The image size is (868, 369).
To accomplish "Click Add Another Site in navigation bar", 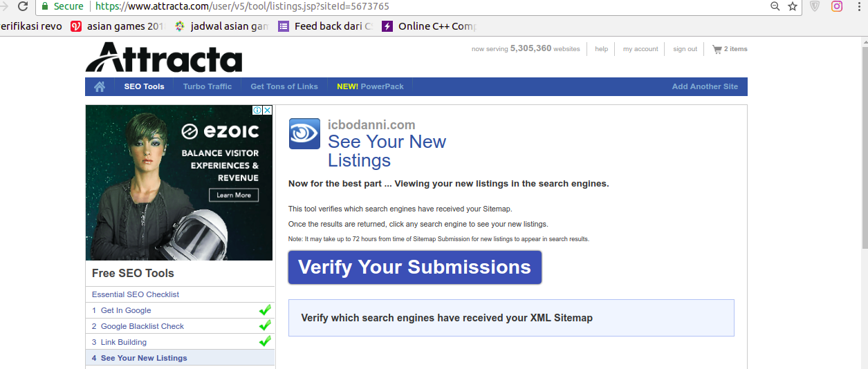I will 705,86.
